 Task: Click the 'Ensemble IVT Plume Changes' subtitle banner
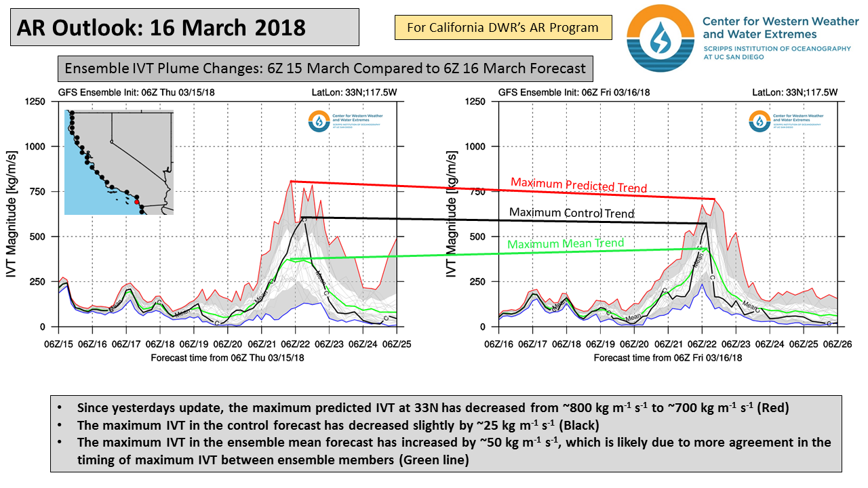point(325,69)
